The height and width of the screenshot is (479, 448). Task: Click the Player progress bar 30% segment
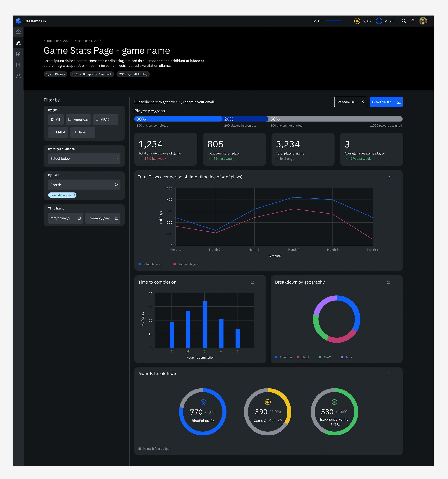[178, 119]
